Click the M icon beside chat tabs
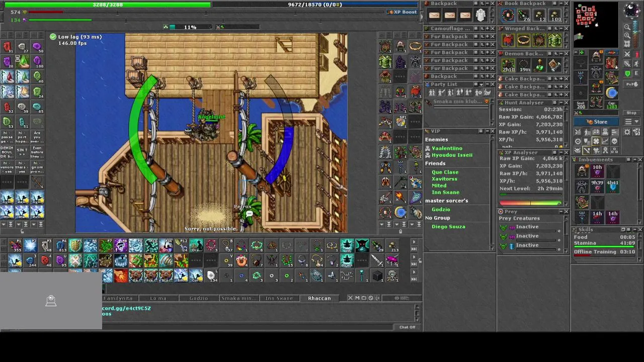The image size is (644, 362). (357, 298)
